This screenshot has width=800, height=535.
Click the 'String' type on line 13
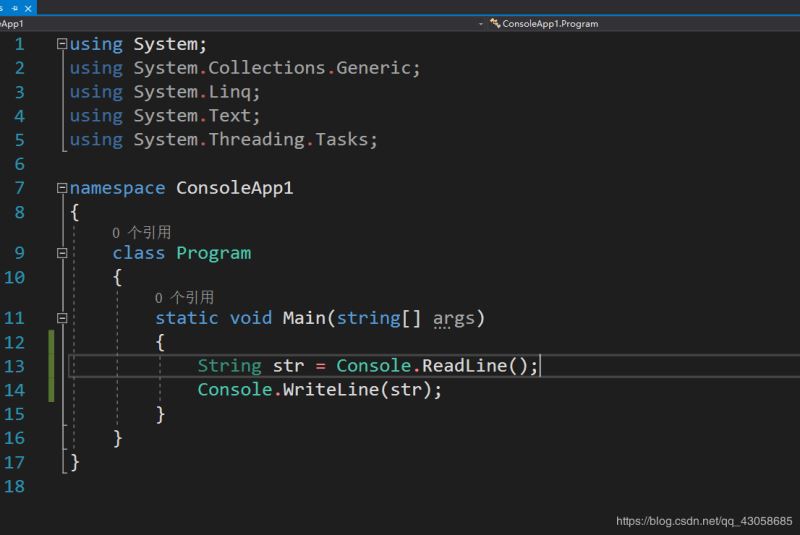230,366
